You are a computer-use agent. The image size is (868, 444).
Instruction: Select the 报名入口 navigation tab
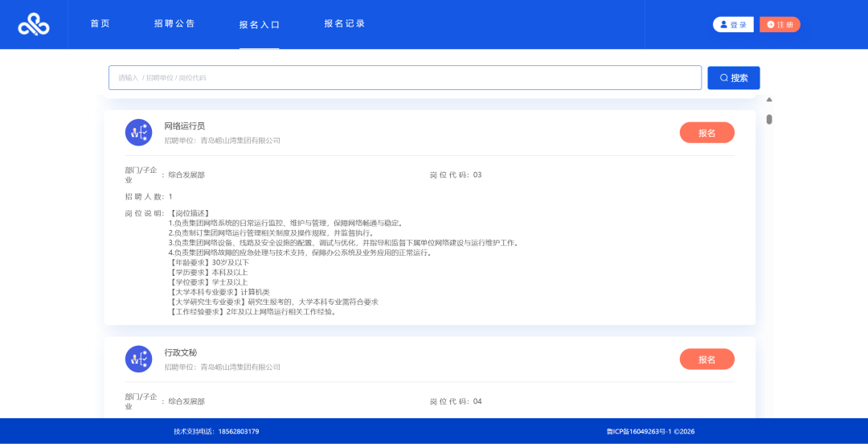coord(259,25)
